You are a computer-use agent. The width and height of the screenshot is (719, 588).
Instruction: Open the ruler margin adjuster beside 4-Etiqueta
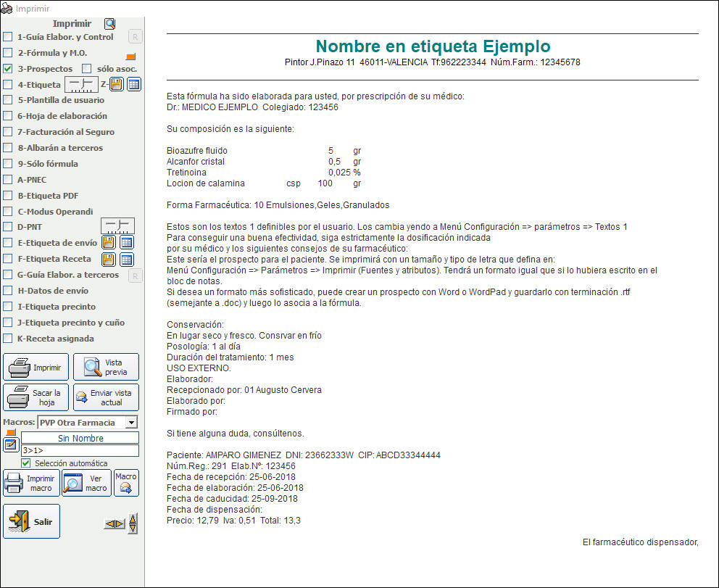point(82,84)
